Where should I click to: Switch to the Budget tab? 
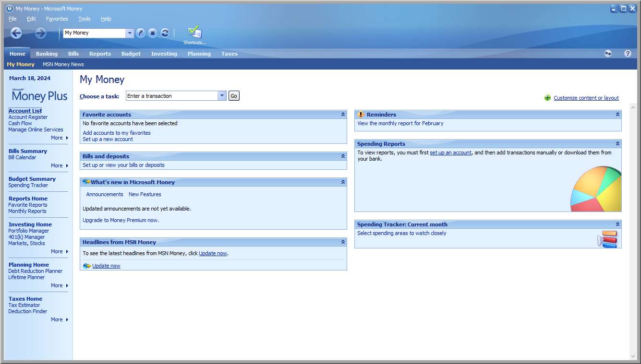(x=131, y=54)
